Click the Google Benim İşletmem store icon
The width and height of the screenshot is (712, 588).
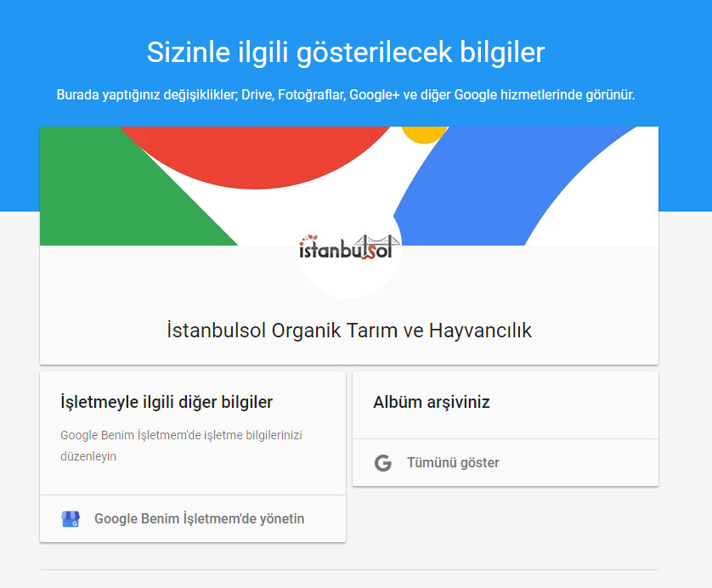click(x=71, y=518)
